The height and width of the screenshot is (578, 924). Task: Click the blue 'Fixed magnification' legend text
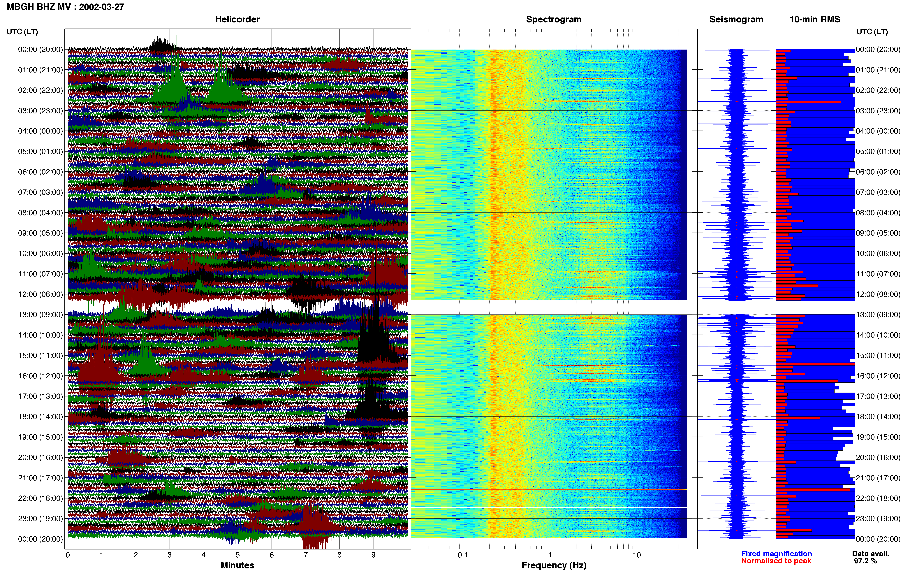pyautogui.click(x=777, y=554)
